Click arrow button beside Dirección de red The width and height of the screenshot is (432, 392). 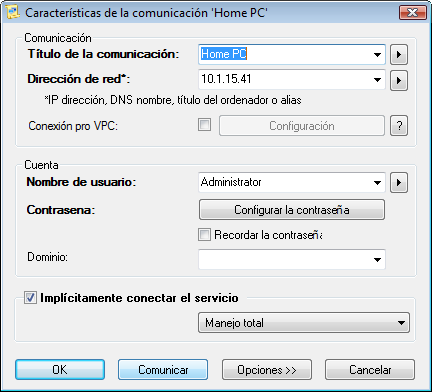pos(399,80)
